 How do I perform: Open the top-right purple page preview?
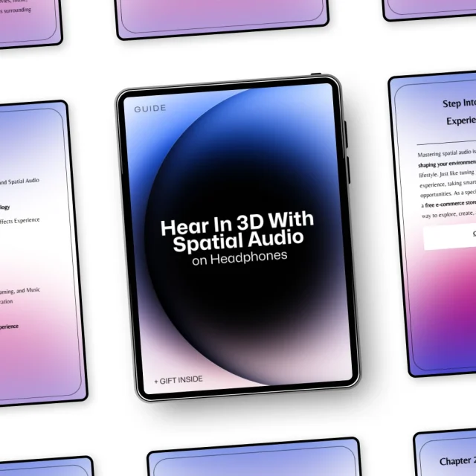[x=429, y=8]
